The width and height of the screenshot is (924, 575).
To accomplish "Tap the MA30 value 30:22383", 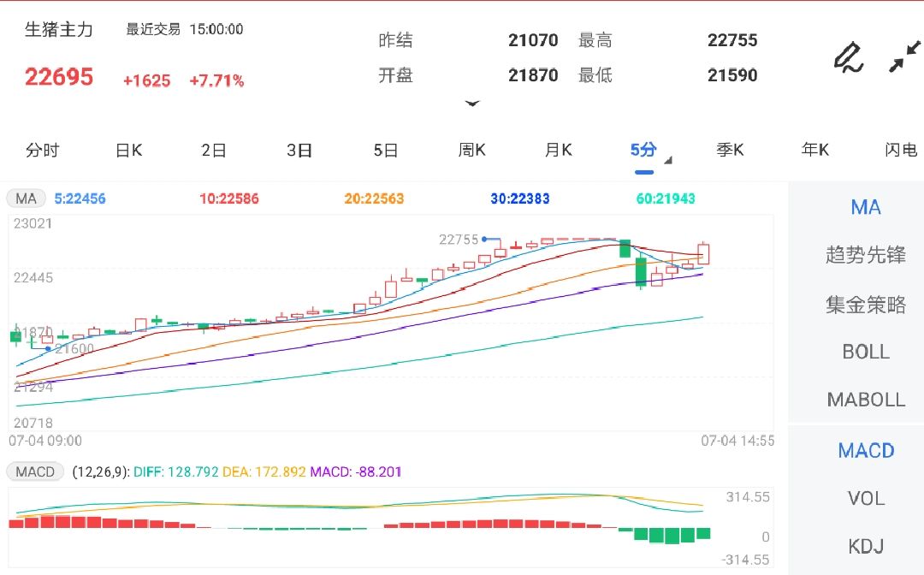I will pos(520,199).
